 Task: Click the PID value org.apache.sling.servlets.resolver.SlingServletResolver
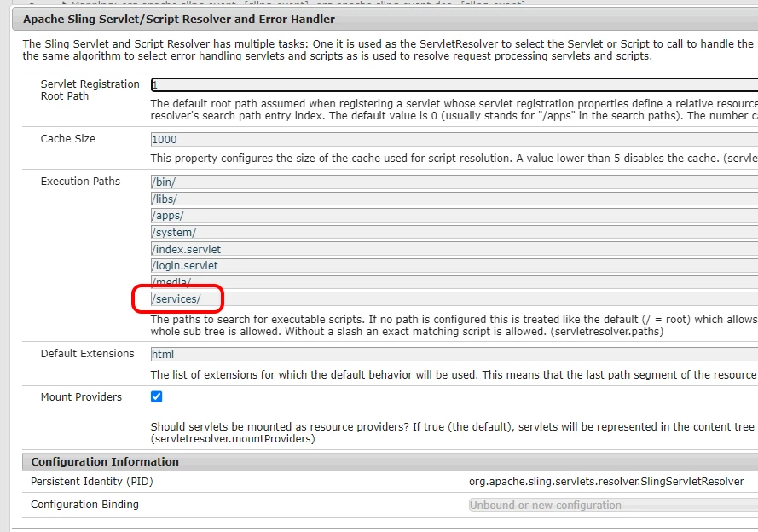tap(606, 481)
